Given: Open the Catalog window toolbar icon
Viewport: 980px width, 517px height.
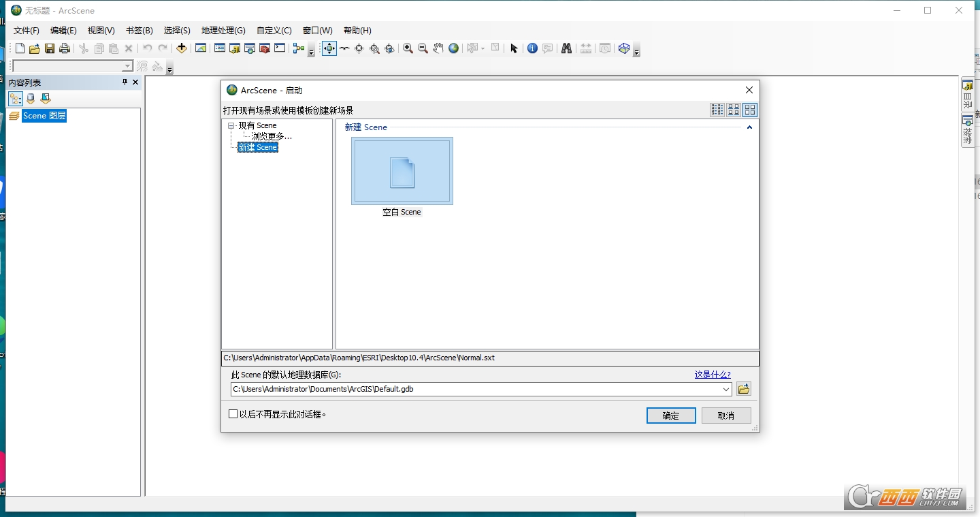Looking at the screenshot, I should point(235,48).
